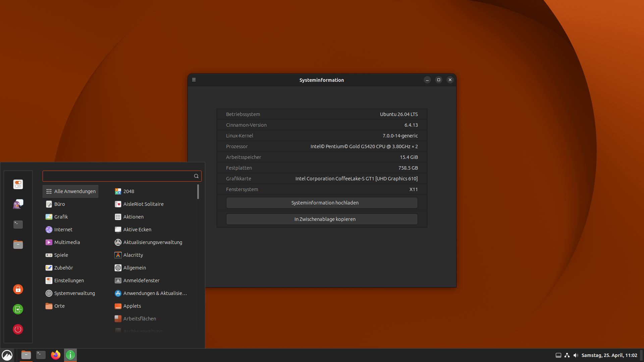Select the Systemverwaltung category
644x362 pixels.
click(x=70, y=293)
